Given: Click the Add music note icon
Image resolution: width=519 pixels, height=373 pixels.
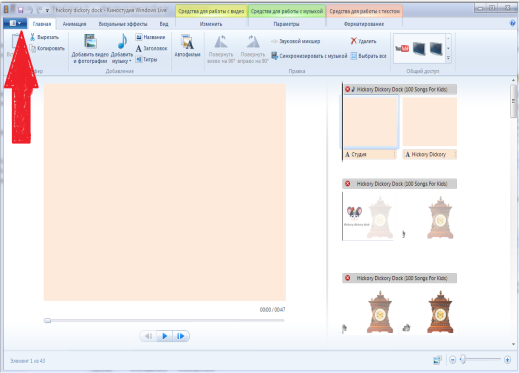Looking at the screenshot, I should pos(122,42).
